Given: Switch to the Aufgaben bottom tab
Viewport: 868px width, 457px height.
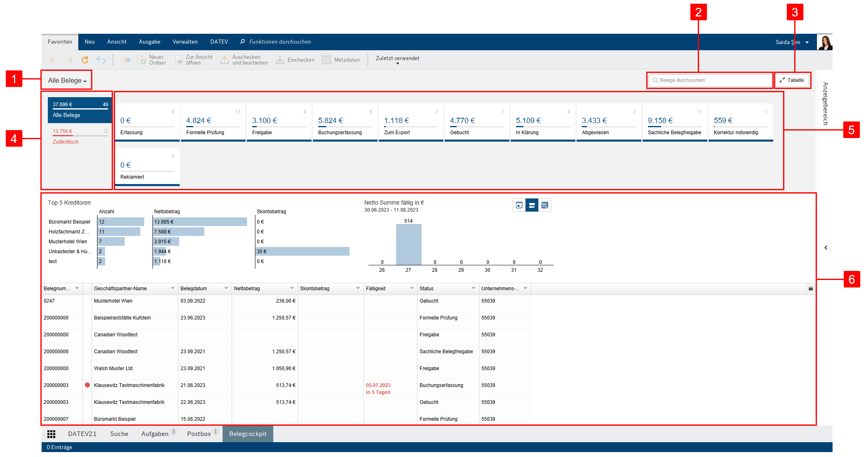Looking at the screenshot, I should pos(158,434).
